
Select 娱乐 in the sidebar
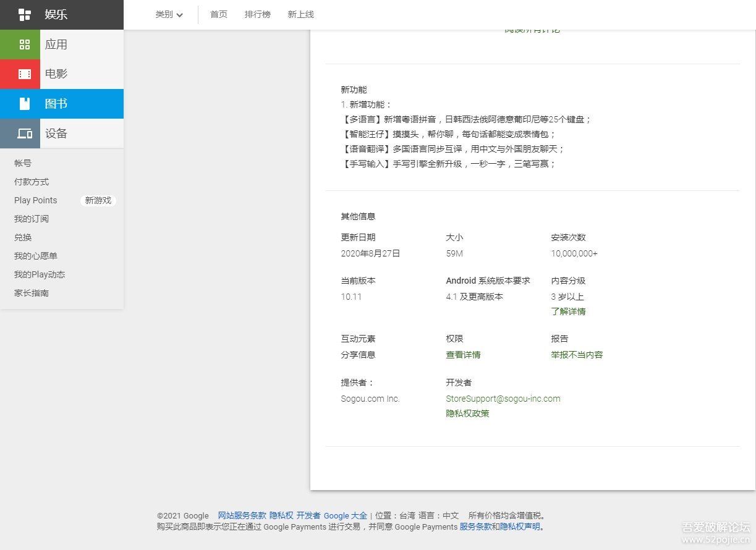pyautogui.click(x=62, y=15)
